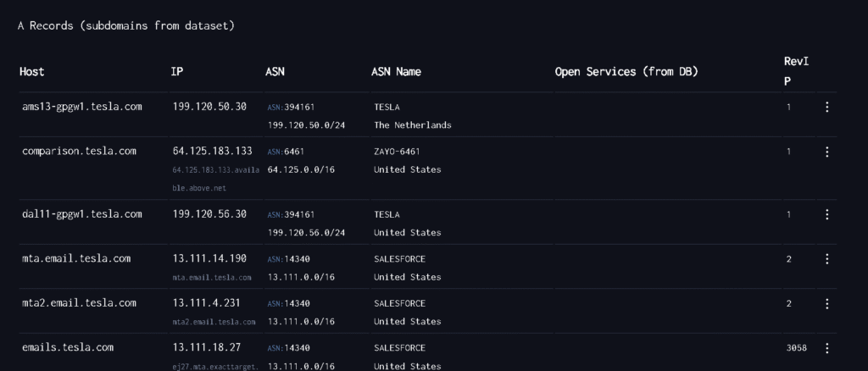Click subnet 199.120.56.0/24
This screenshot has width=868, height=371.
[306, 233]
